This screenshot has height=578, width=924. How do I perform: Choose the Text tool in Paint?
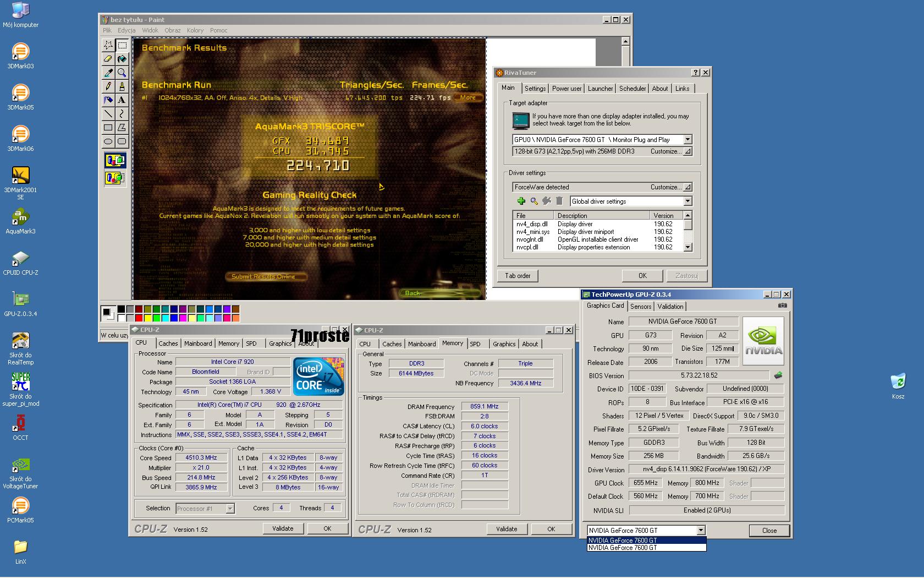pos(122,100)
